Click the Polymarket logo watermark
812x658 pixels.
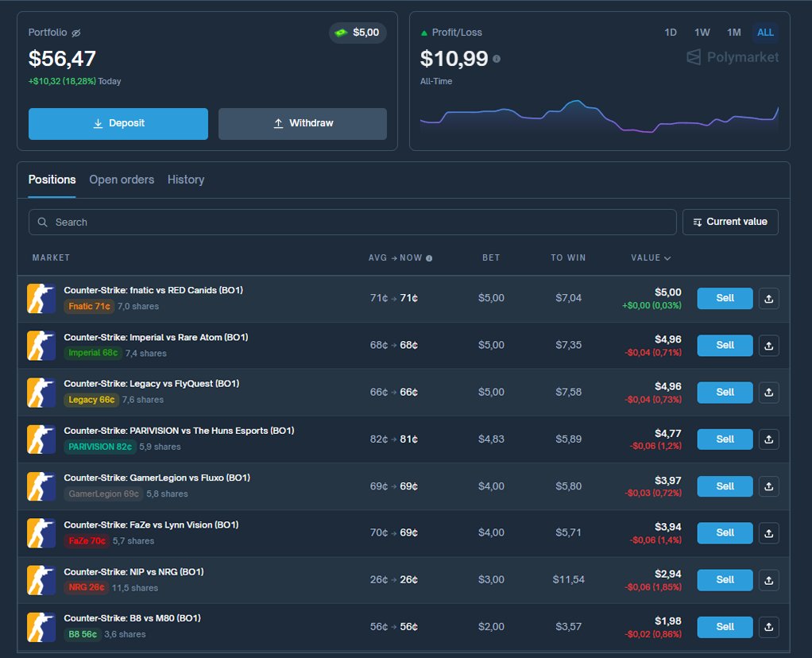point(731,56)
